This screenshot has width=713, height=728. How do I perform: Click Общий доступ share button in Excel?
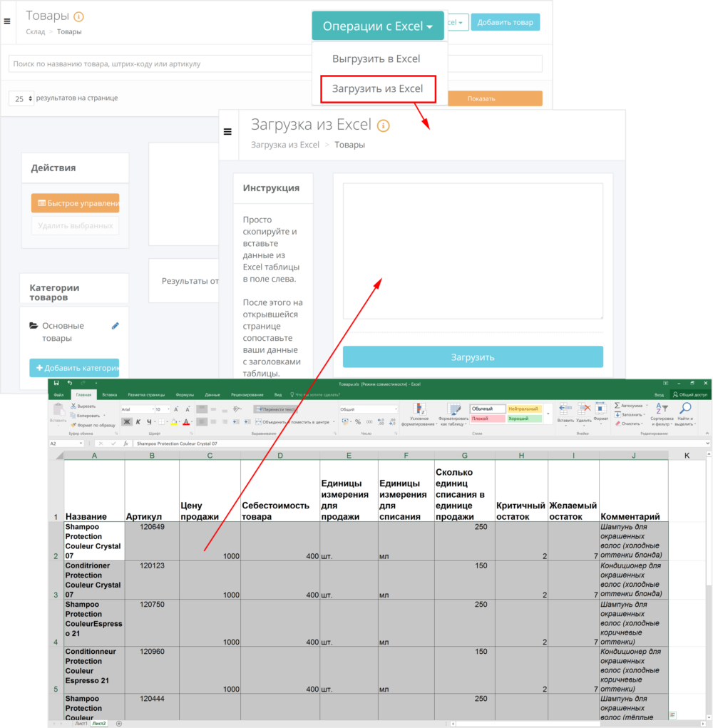690,394
